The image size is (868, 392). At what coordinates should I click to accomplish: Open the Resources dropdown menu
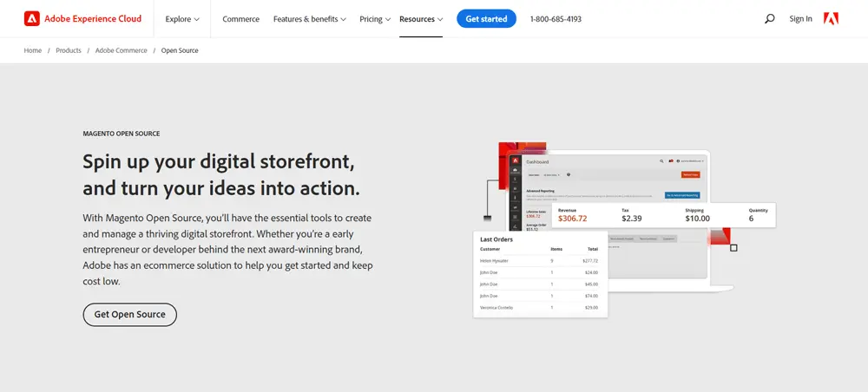421,19
